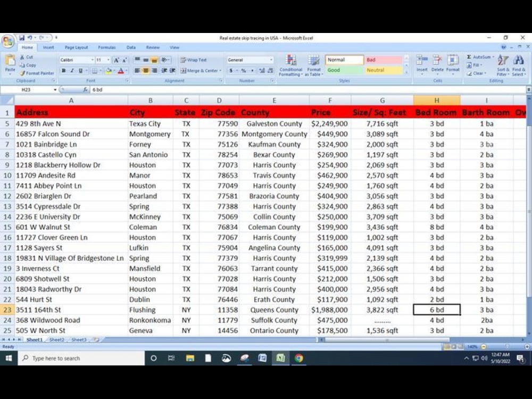The width and height of the screenshot is (532, 399).
Task: Click into the formula bar showing 6 bd
Action: coord(307,89)
